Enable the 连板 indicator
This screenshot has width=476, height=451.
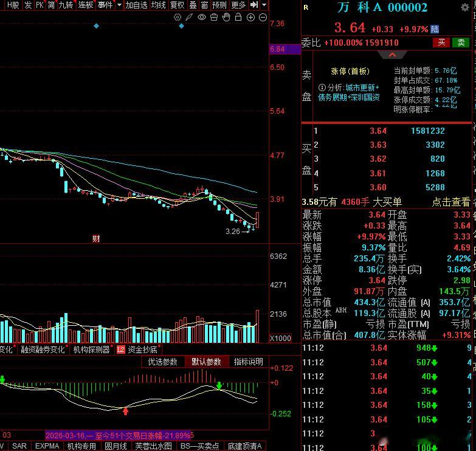pos(85,4)
